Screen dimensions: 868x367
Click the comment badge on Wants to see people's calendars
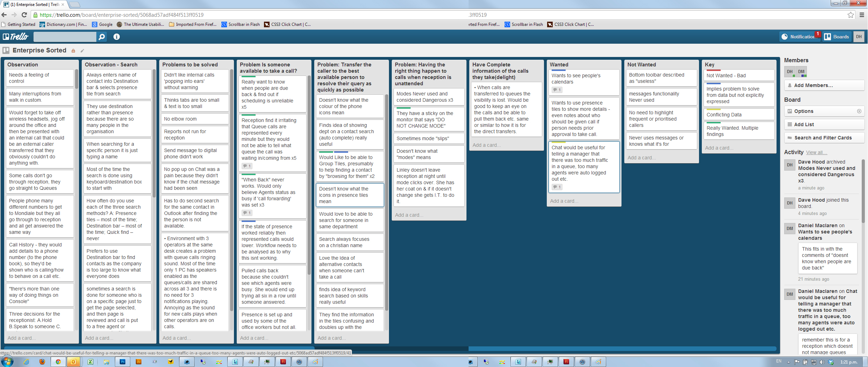[x=557, y=90]
